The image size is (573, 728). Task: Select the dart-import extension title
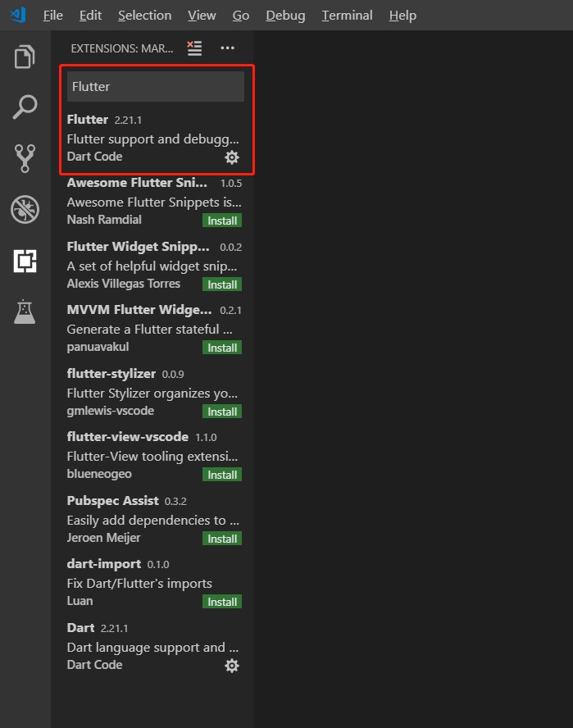tap(104, 564)
